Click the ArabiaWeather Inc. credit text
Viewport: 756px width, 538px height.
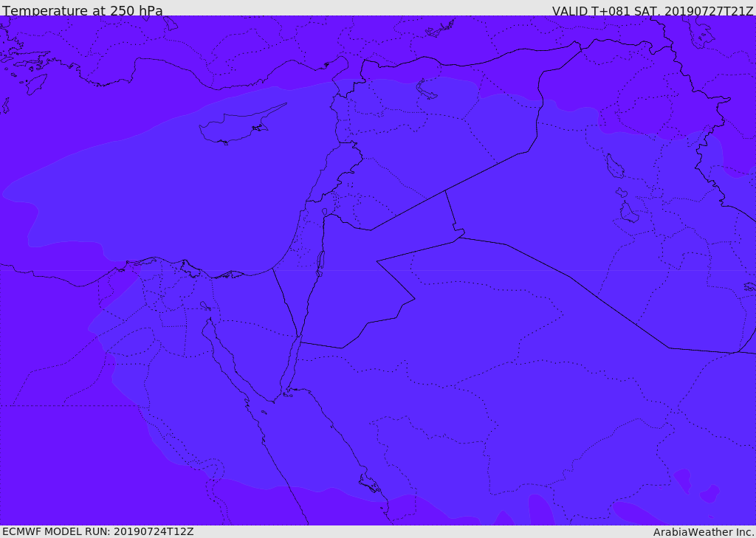704,531
